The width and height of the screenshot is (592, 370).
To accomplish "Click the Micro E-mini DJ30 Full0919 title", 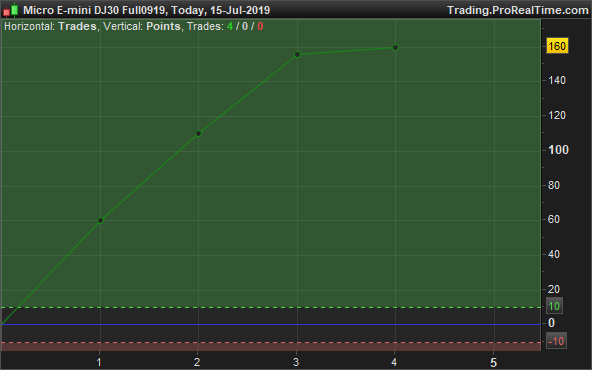I will (x=94, y=10).
